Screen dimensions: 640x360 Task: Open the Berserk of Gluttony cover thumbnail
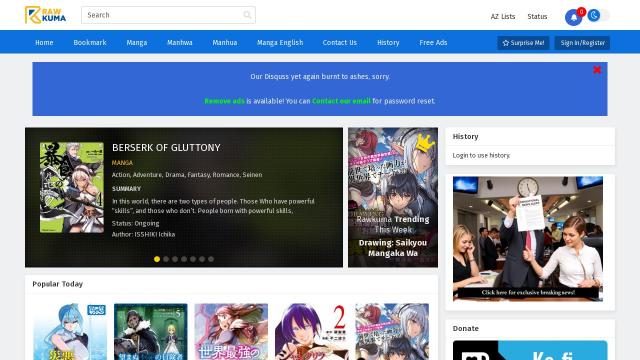click(x=72, y=187)
